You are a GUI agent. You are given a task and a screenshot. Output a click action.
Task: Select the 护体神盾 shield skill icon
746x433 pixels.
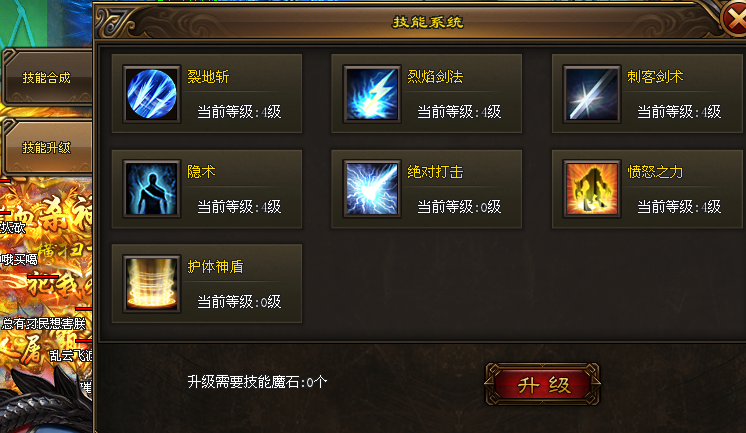tap(152, 284)
